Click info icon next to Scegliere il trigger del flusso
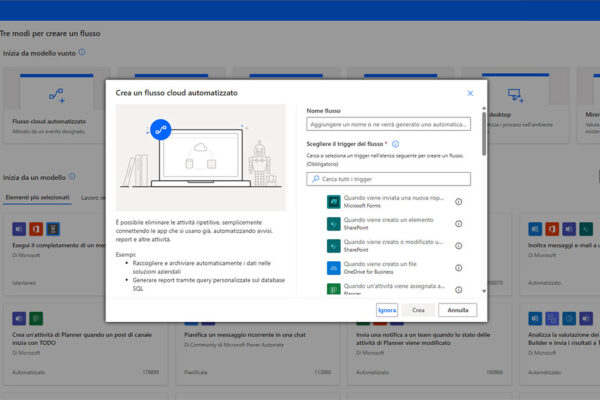The height and width of the screenshot is (400, 600). click(x=395, y=144)
